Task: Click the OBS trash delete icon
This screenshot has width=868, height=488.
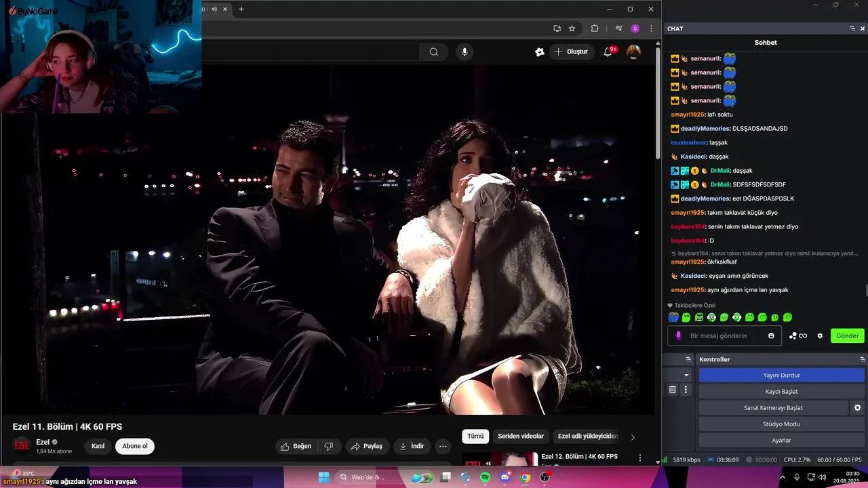Action: [x=673, y=390]
